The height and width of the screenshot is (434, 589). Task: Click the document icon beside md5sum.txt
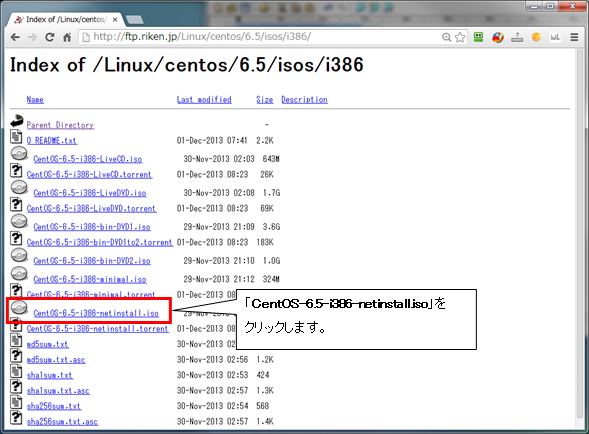[16, 340]
